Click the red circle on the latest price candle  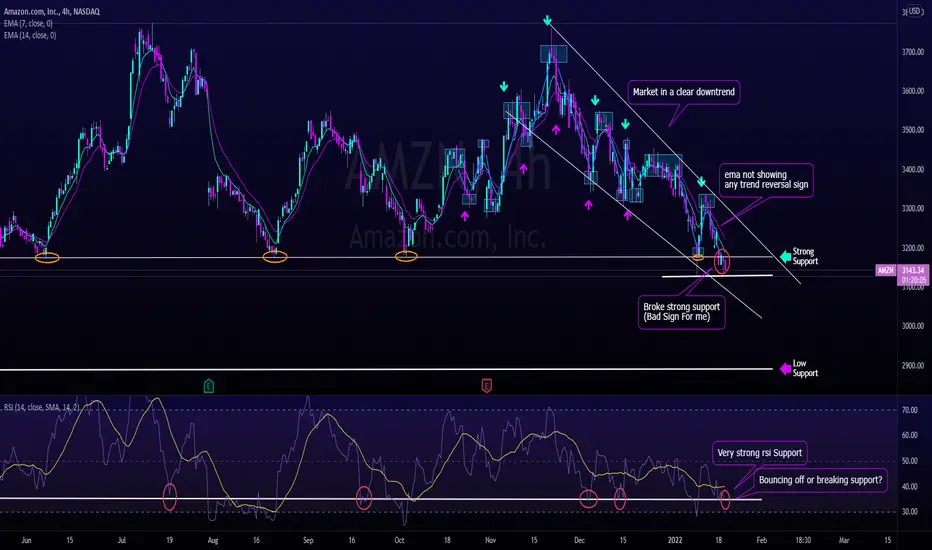[722, 262]
